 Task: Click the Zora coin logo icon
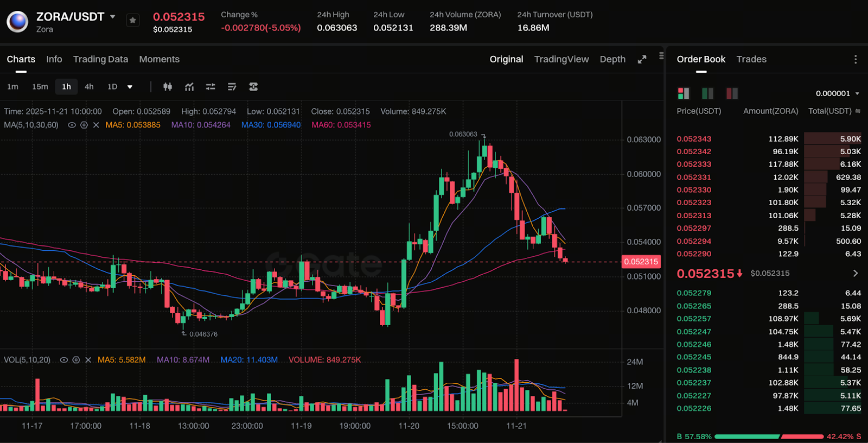[x=17, y=22]
